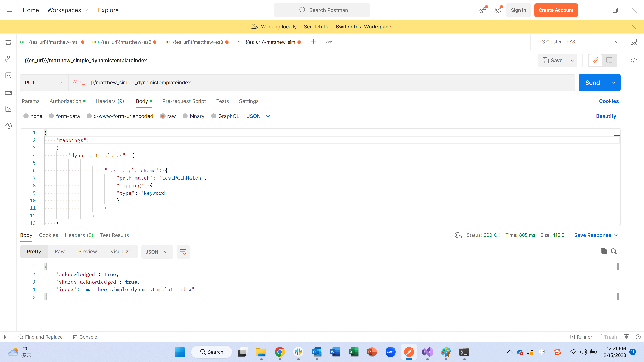Open the PUT method dropdown
Image resolution: width=644 pixels, height=362 pixels.
[44, 82]
